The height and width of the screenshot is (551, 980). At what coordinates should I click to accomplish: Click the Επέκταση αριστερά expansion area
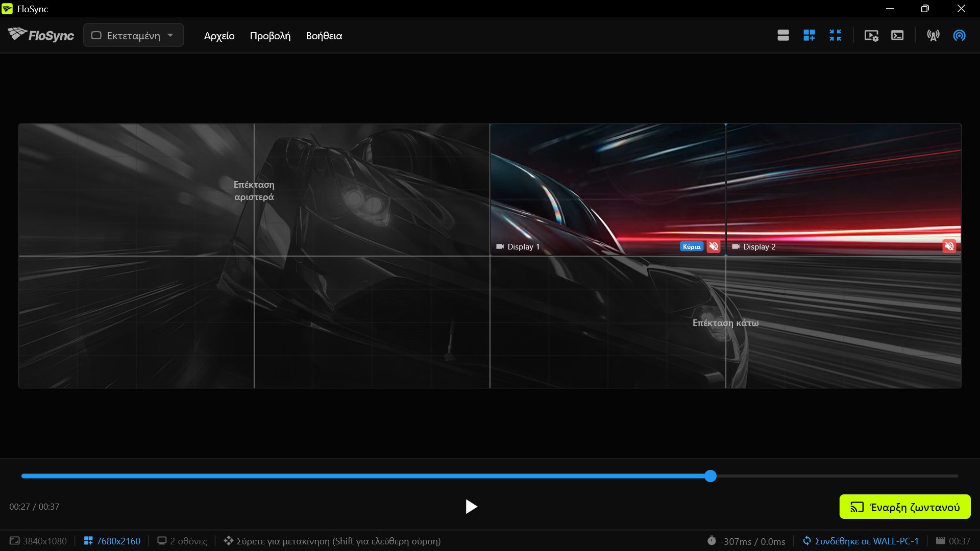(x=254, y=190)
